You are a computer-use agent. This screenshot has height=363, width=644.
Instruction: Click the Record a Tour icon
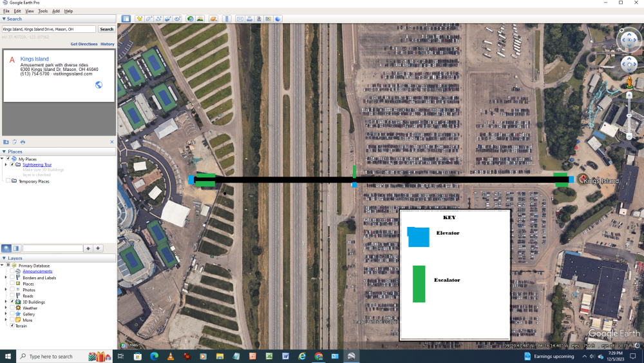click(178, 19)
